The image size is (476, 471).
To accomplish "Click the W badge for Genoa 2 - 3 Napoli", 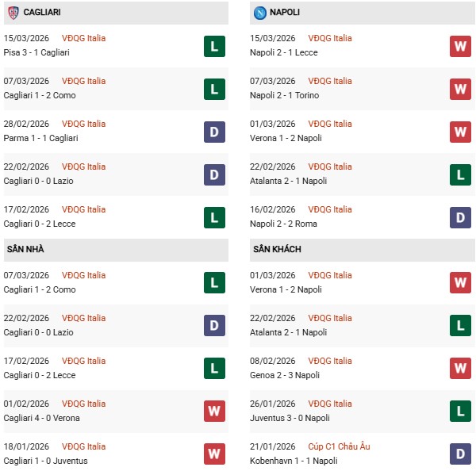I will click(x=460, y=369).
